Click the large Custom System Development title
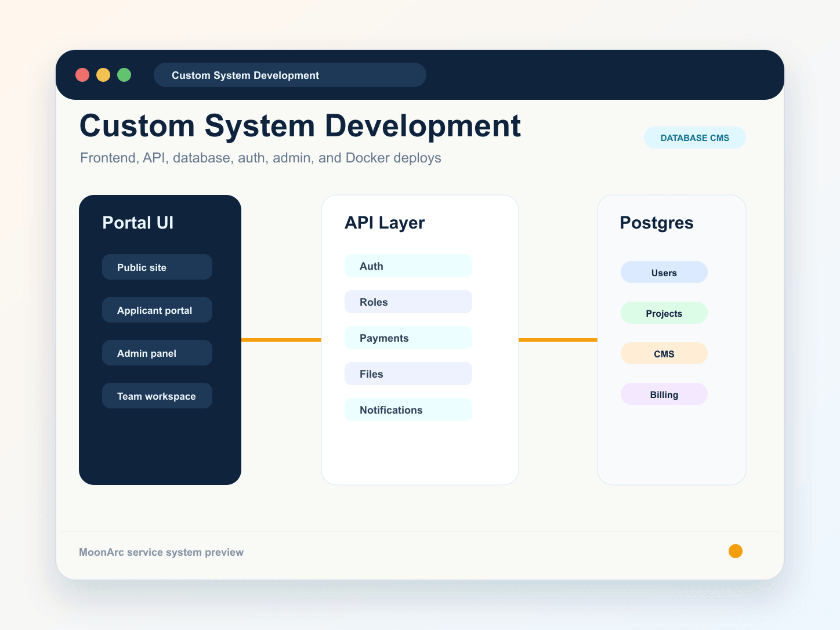Viewport: 840px width, 630px height. point(300,126)
